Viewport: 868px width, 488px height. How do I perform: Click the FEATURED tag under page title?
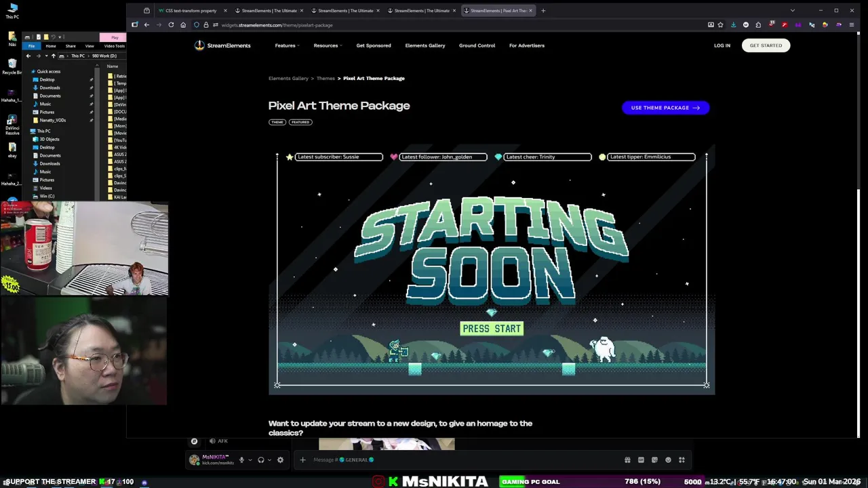click(300, 122)
